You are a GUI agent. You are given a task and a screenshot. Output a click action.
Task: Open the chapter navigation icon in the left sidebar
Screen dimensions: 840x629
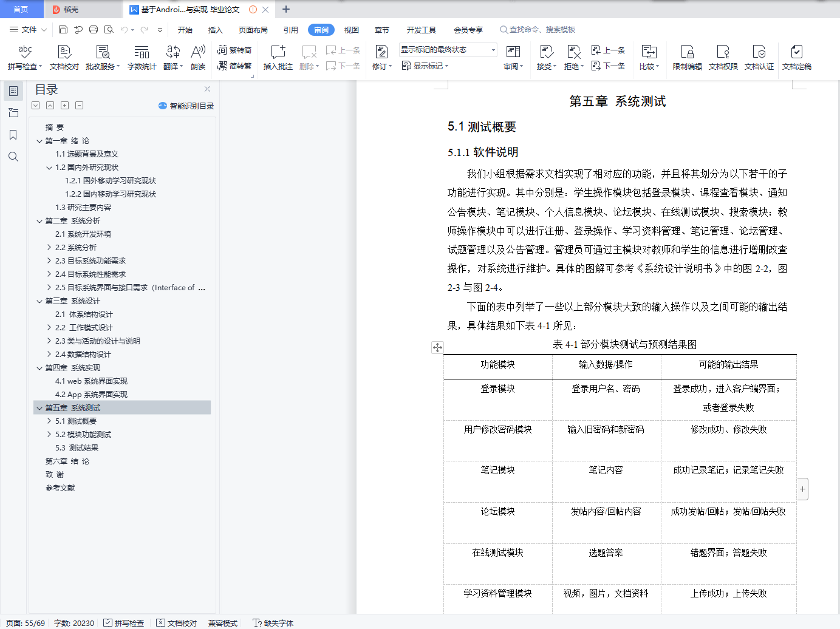(13, 113)
